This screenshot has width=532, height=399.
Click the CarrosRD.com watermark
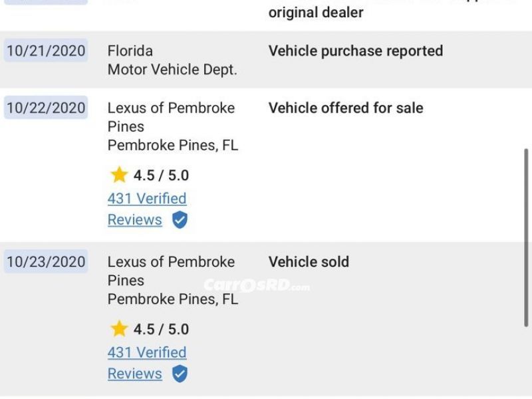[257, 285]
